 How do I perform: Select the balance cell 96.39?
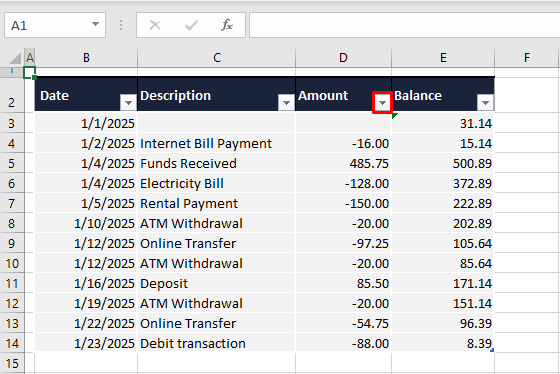coord(443,323)
